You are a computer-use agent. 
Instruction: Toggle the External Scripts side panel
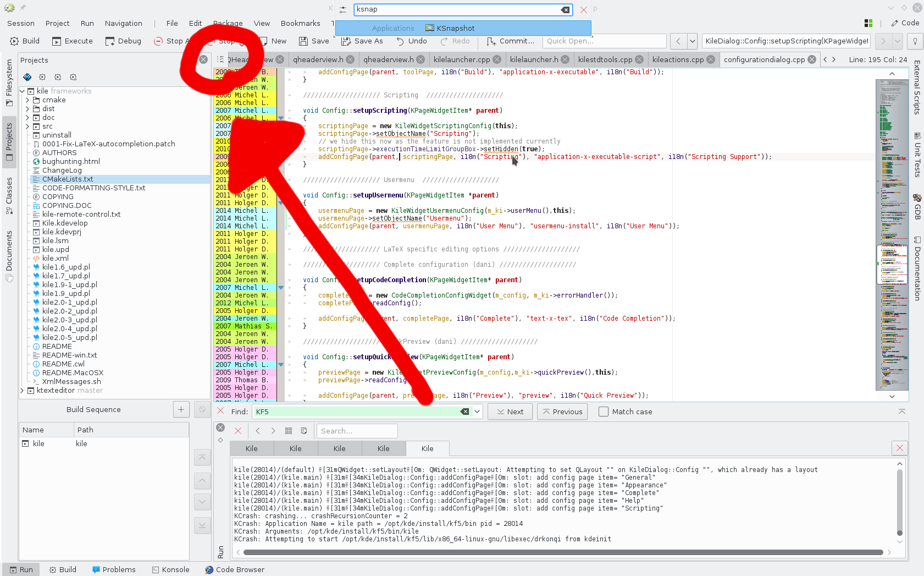click(917, 87)
